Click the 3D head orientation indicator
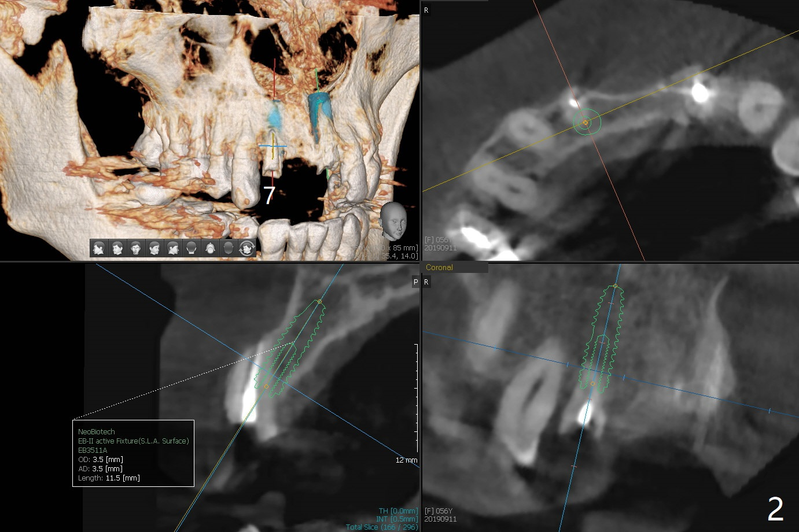799x532 pixels. 393,220
